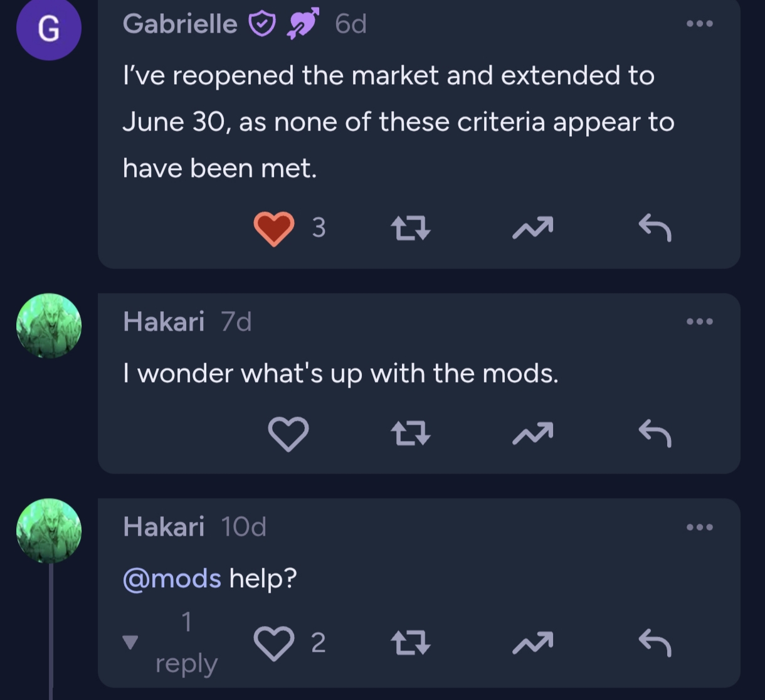Click trend arrow icon on "@mods help?" comment
Image resolution: width=765 pixels, height=700 pixels.
pyautogui.click(x=532, y=644)
